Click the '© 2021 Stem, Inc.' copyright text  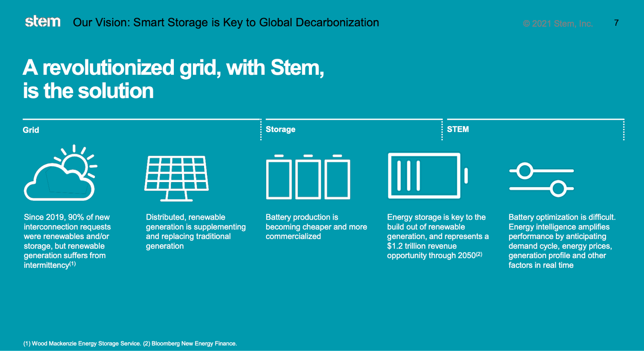[x=558, y=24]
